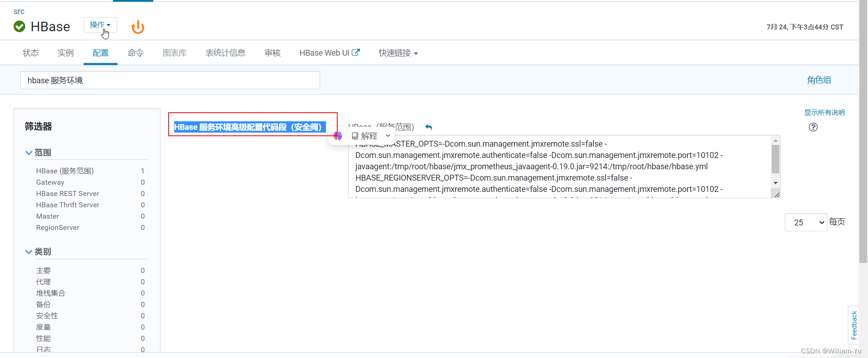This screenshot has height=358, width=868.
Task: Click the text area scrollbar thumb
Action: pyautogui.click(x=775, y=159)
